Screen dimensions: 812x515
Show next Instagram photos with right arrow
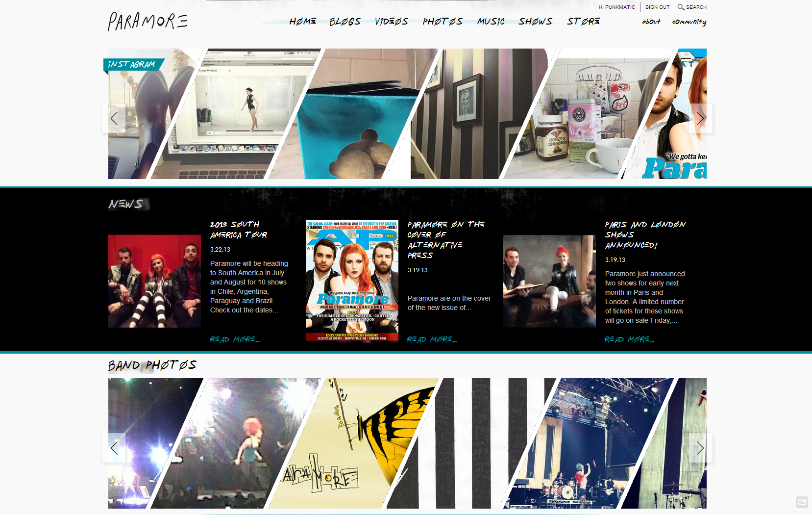click(x=701, y=118)
